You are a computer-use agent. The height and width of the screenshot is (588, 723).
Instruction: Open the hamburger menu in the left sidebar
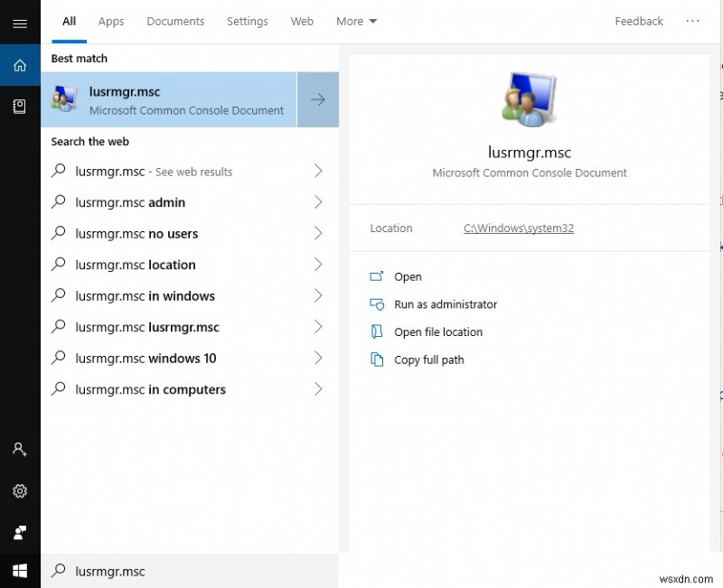20,23
